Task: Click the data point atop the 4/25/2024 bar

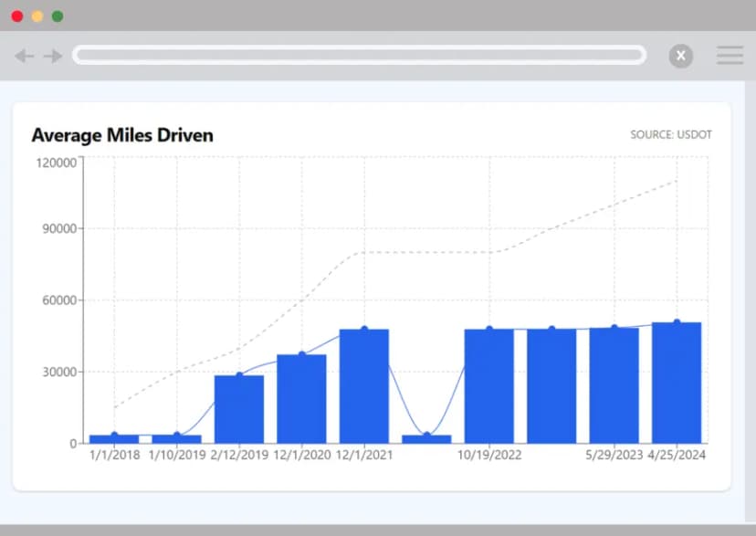Action: pyautogui.click(x=677, y=322)
